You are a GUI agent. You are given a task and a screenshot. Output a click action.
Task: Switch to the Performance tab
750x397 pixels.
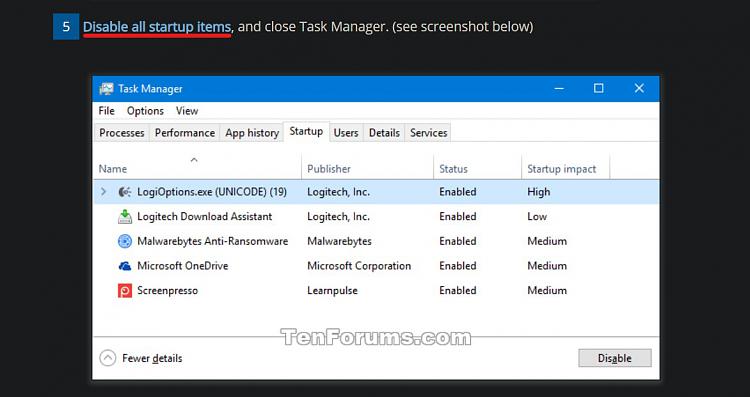pyautogui.click(x=185, y=133)
